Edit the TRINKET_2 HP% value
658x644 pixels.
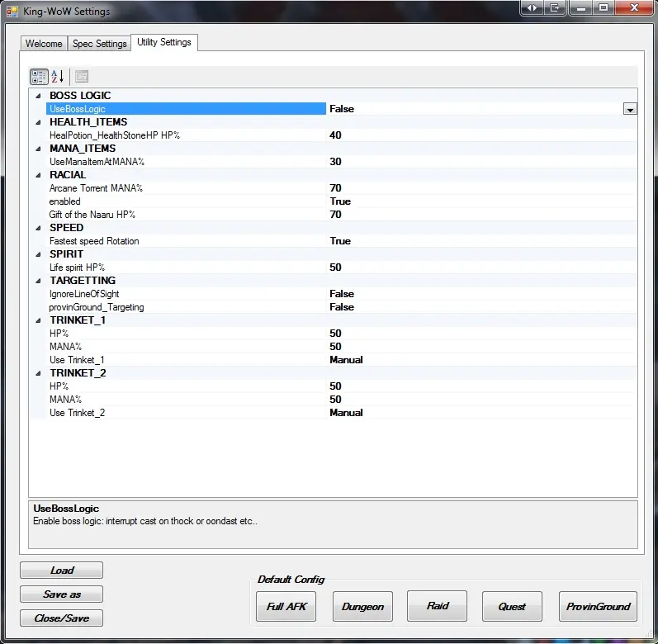[x=335, y=386]
